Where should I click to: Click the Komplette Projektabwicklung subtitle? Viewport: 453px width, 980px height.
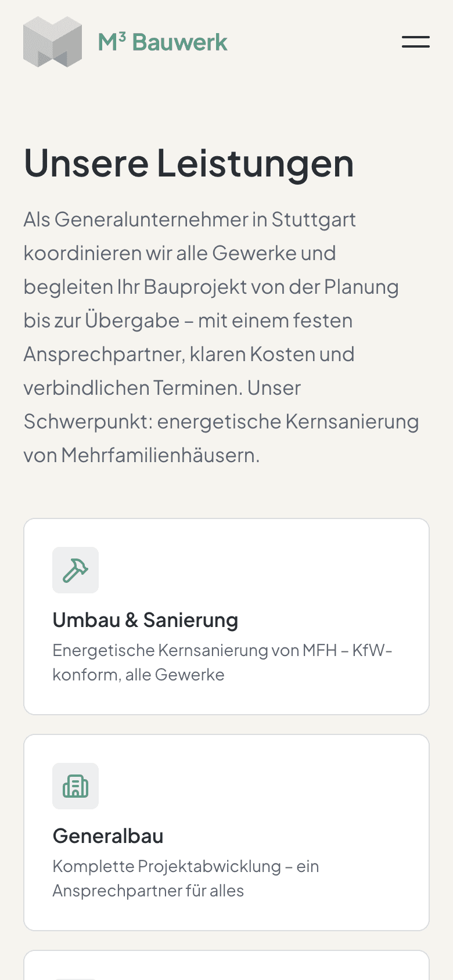point(186,878)
